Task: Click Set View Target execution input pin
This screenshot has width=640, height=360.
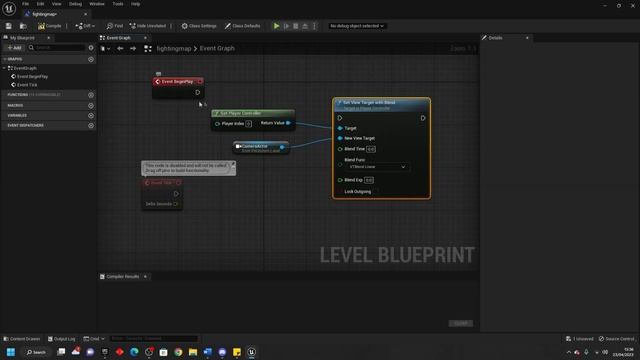Action: point(340,118)
